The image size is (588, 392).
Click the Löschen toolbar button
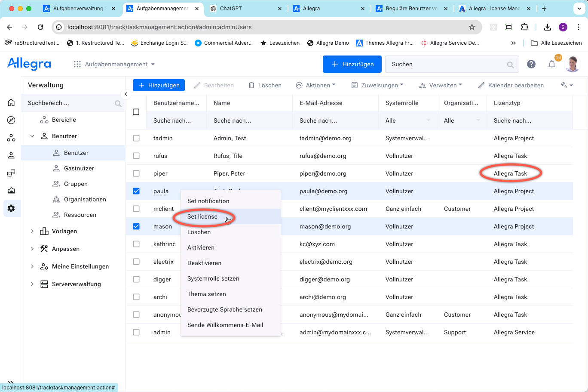coord(265,85)
